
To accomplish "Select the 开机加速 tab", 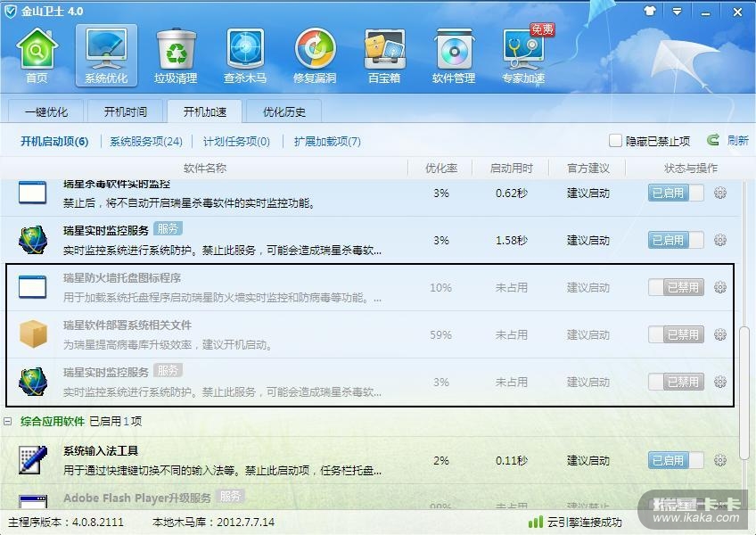I will click(204, 112).
